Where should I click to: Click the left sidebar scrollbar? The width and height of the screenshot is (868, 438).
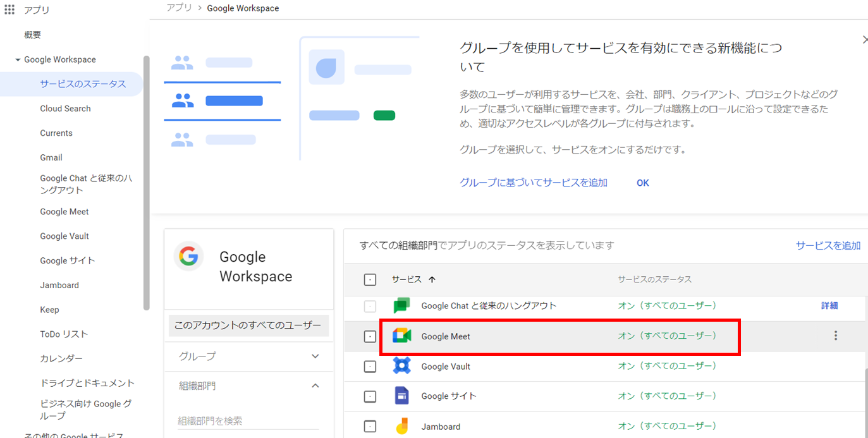click(x=147, y=183)
